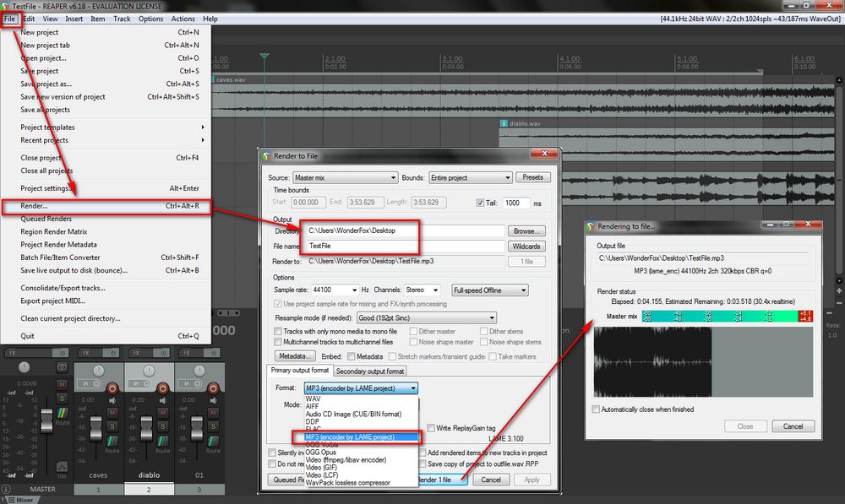The width and height of the screenshot is (845, 504).
Task: Open routing for the caves track
Action: 112,441
